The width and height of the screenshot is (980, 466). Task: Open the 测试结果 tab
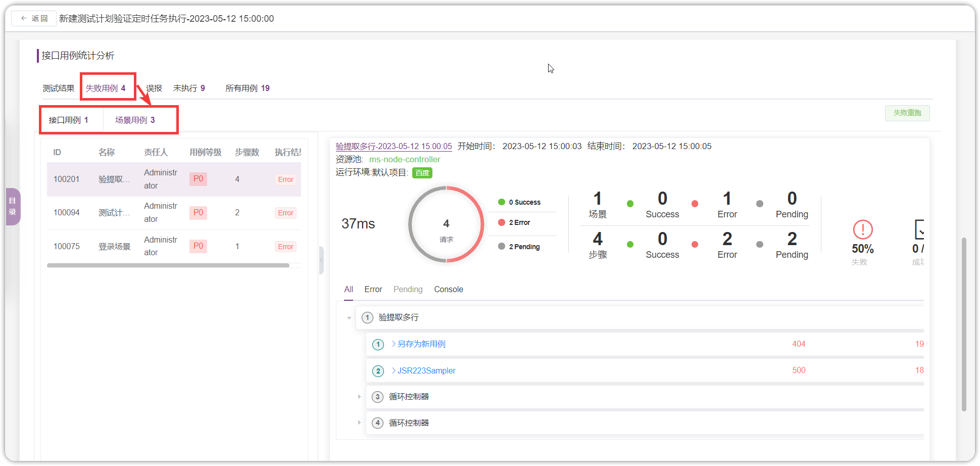(58, 88)
